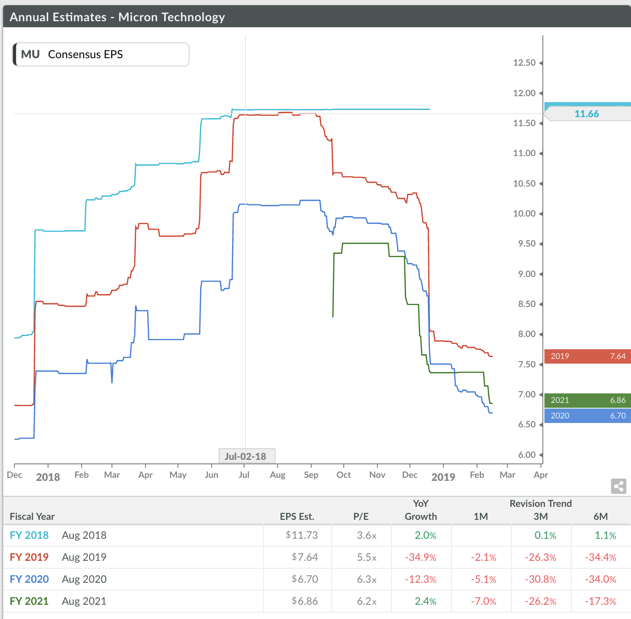Click the Jul-02-18 date marker

247,456
